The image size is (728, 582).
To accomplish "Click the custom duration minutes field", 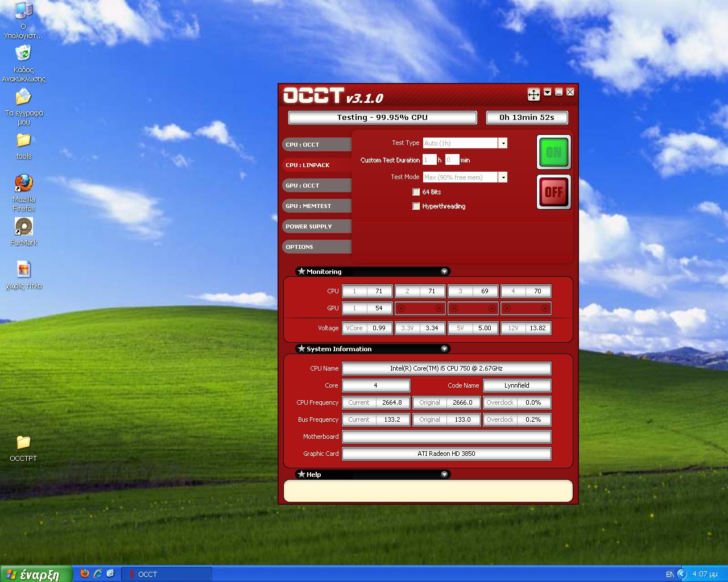I will point(452,160).
